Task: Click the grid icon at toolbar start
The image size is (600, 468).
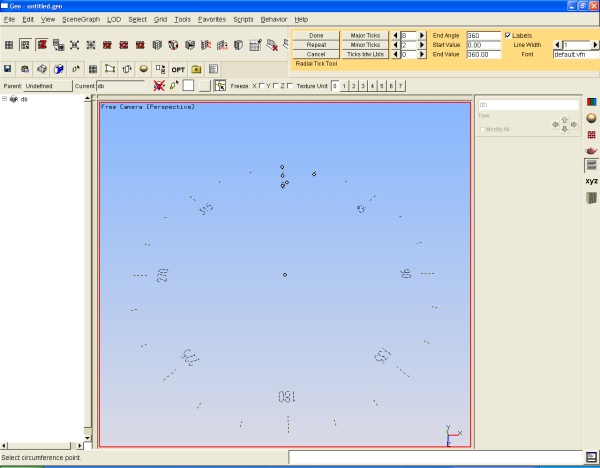Action: (x=9, y=45)
